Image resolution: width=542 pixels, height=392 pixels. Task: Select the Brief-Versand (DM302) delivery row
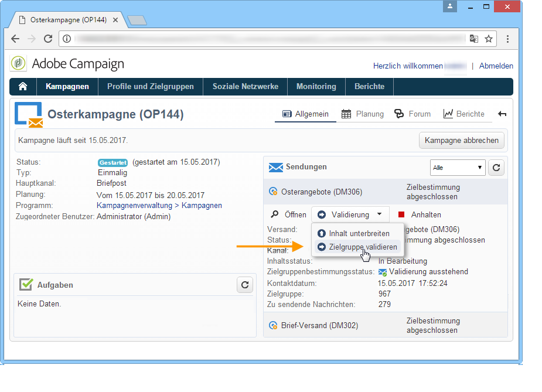[386, 325]
